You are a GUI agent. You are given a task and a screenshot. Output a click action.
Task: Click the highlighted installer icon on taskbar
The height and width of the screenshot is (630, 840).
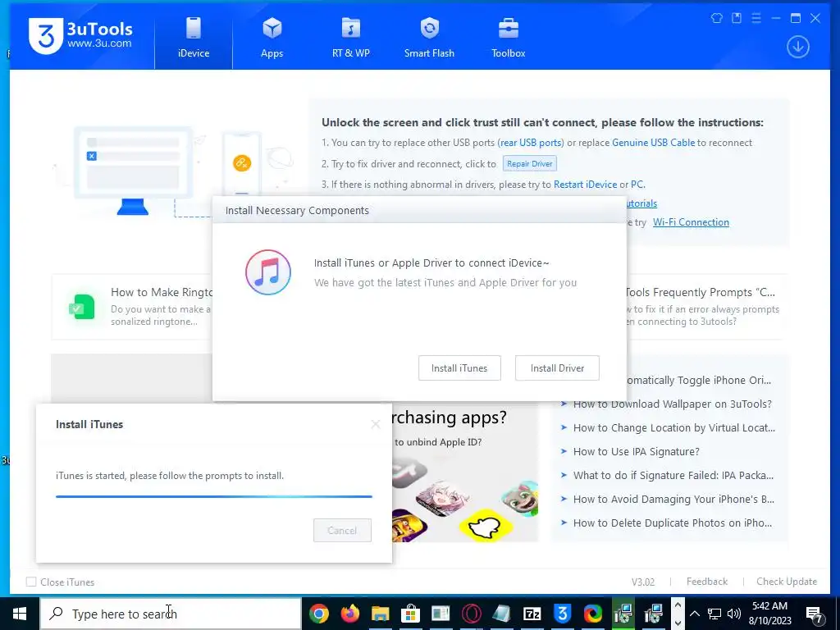pyautogui.click(x=623, y=614)
